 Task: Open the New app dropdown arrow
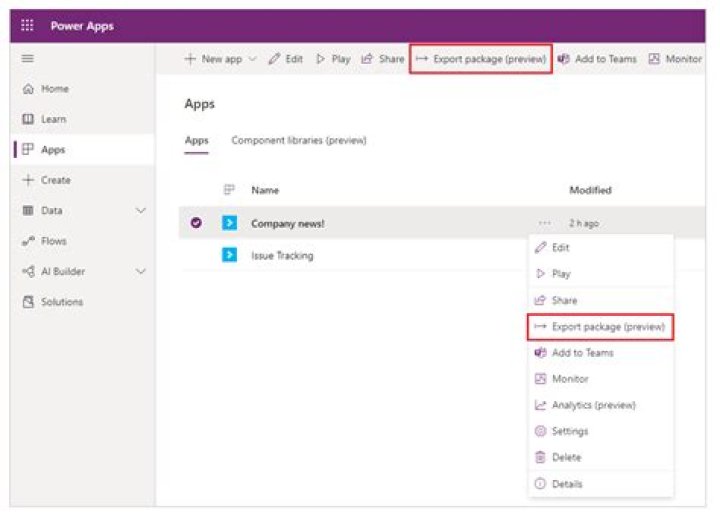pos(253,59)
